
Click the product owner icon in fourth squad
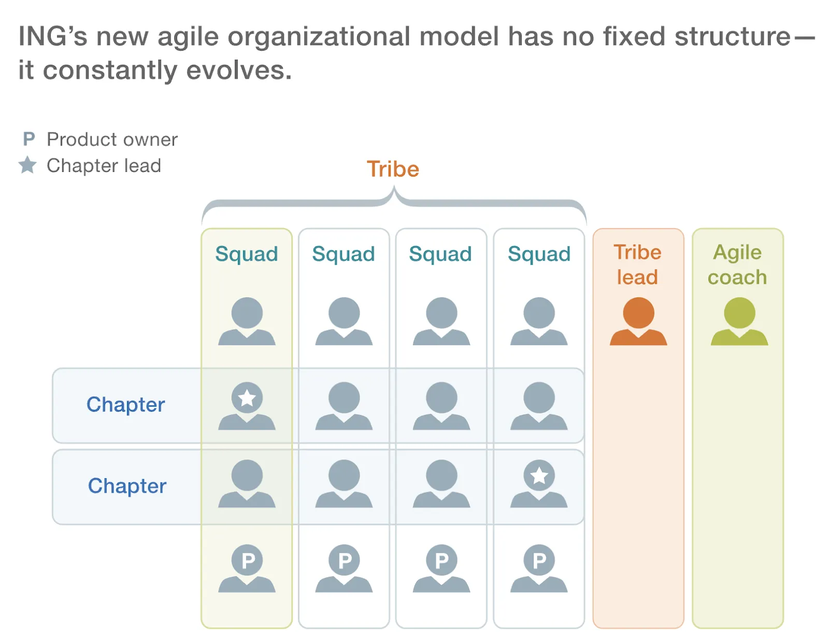point(539,568)
